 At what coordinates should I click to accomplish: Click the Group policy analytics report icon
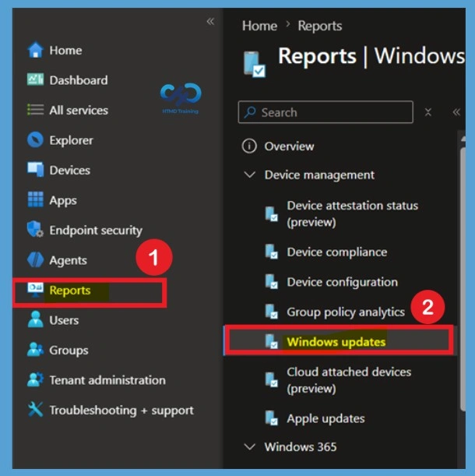coord(271,312)
